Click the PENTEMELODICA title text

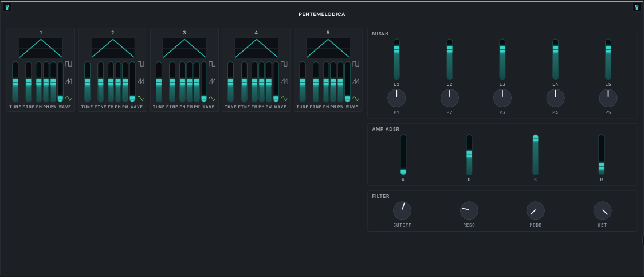[x=321, y=14]
